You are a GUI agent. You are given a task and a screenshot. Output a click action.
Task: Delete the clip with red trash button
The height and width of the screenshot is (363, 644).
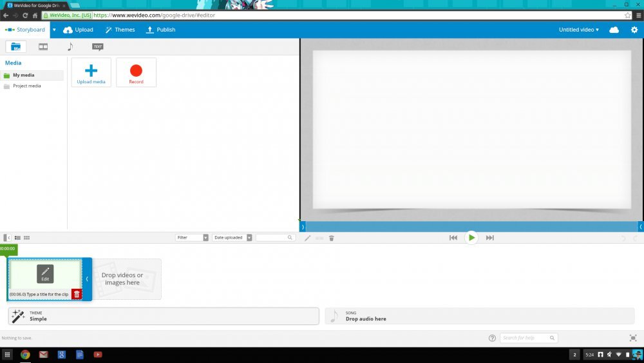[77, 295]
